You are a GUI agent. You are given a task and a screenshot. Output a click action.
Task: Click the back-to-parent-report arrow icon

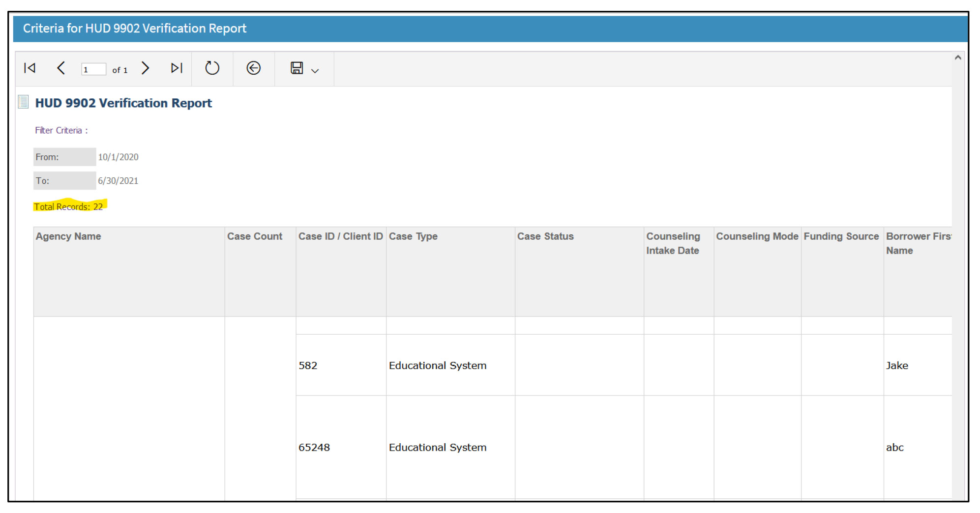pos(253,68)
